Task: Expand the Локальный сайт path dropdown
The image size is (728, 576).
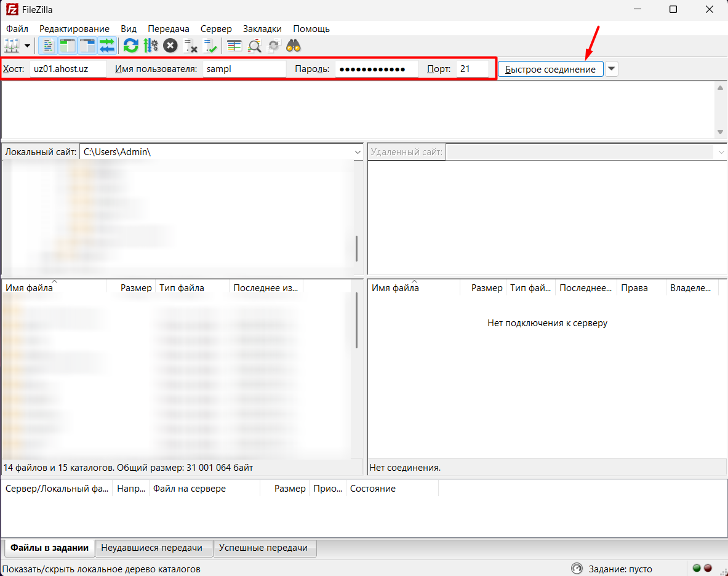Action: [x=358, y=152]
